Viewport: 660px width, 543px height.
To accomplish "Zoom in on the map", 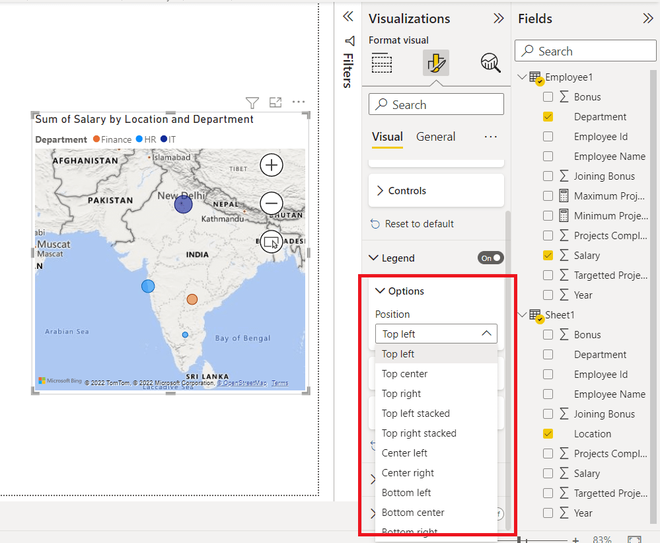I will 271,165.
